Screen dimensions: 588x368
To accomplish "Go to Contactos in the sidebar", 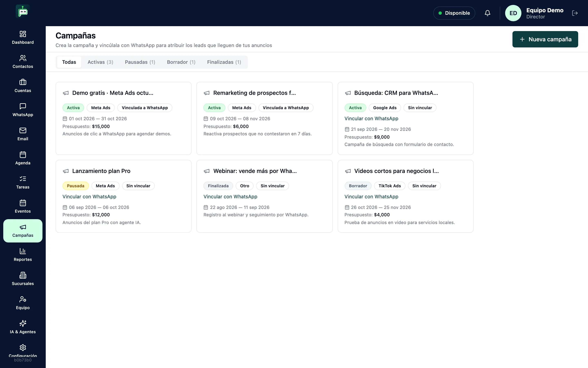I will [23, 62].
